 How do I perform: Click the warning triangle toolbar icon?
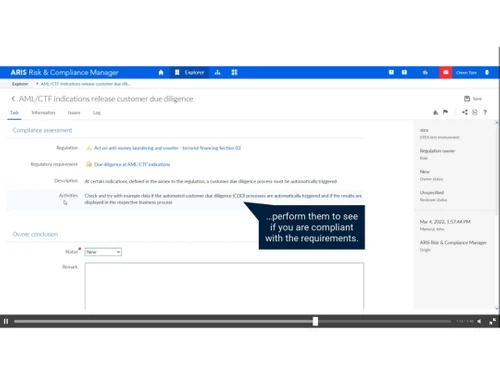[x=435, y=112]
